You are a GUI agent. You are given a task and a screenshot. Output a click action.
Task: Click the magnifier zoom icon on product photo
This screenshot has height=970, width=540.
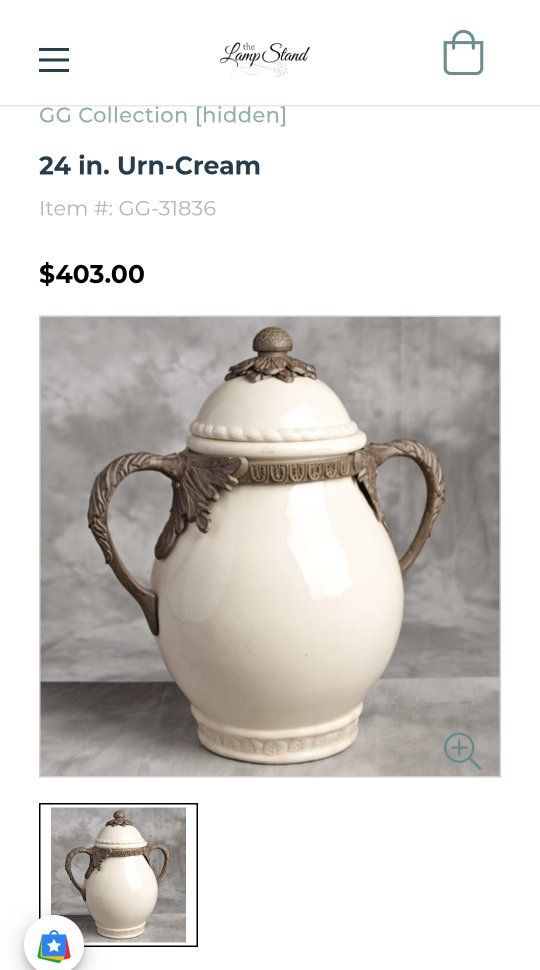[462, 751]
